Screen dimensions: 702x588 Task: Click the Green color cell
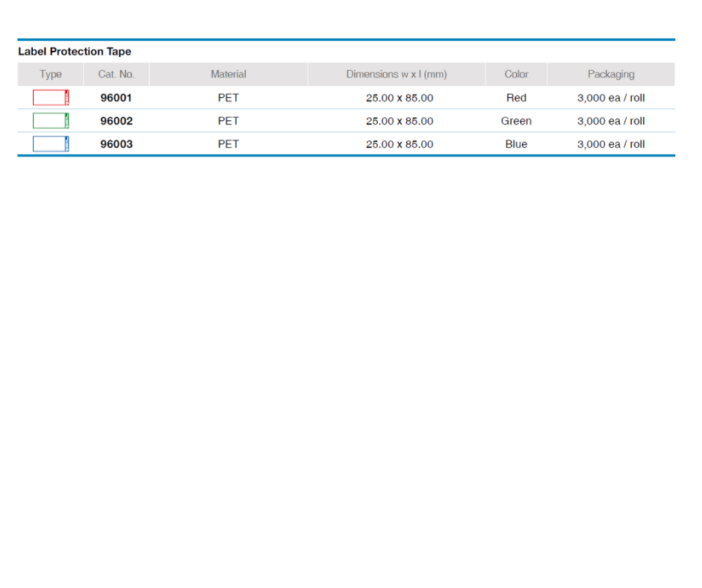(x=516, y=121)
